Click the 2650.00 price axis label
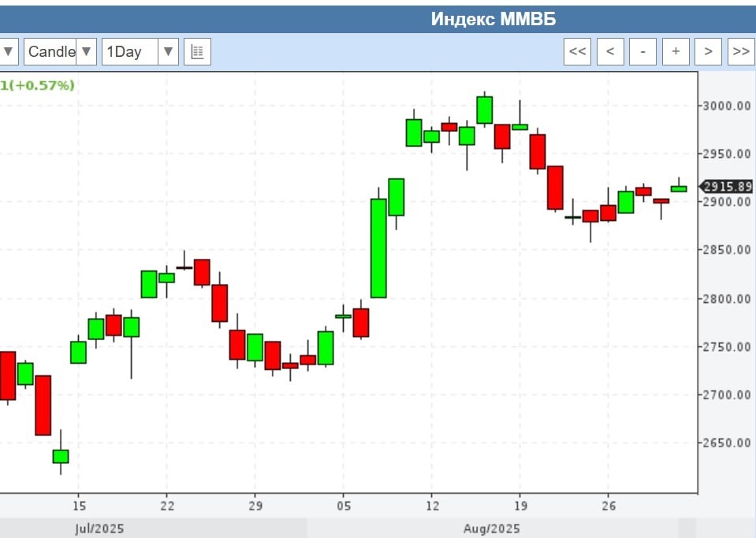756x538 pixels. point(727,443)
